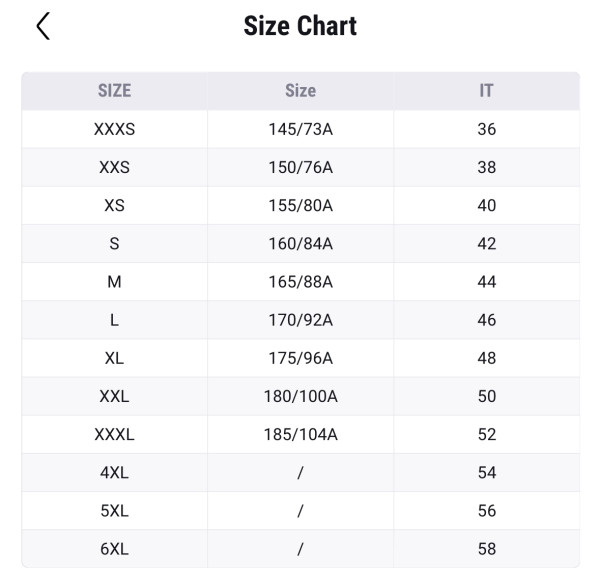Click the Size Chart title

300,26
